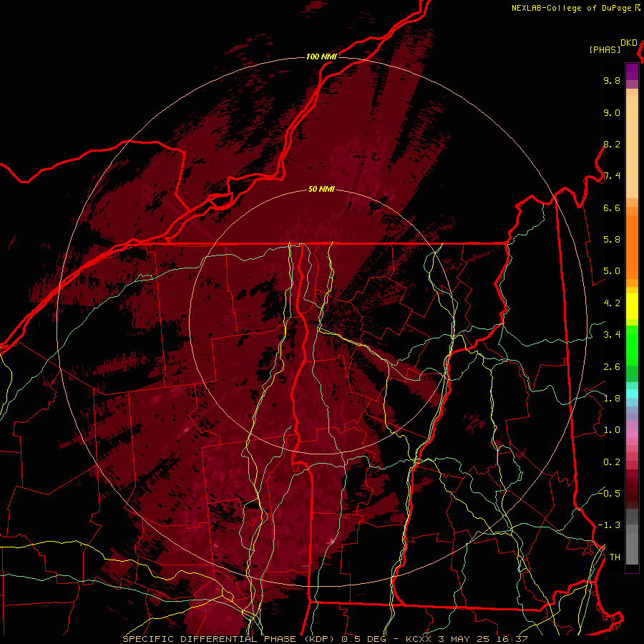Image resolution: width=644 pixels, height=644 pixels.
Task: Click the TH threshold label on scale
Action: (x=615, y=557)
